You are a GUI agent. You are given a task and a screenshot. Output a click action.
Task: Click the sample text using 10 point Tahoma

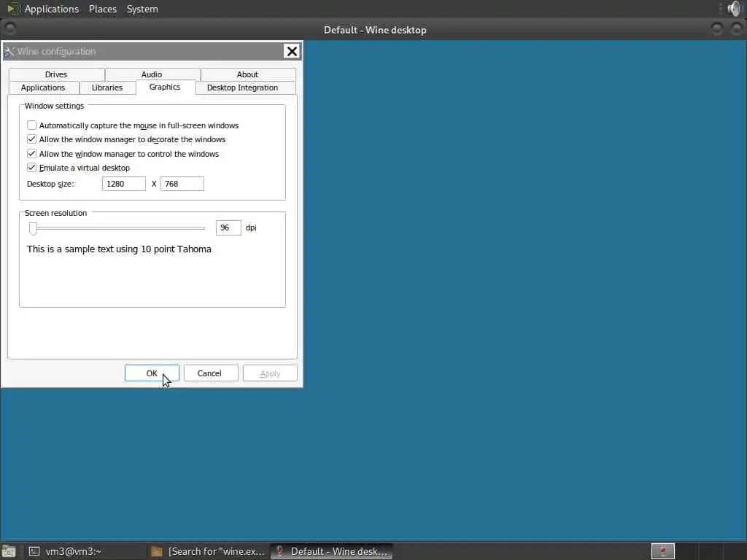[x=119, y=249]
